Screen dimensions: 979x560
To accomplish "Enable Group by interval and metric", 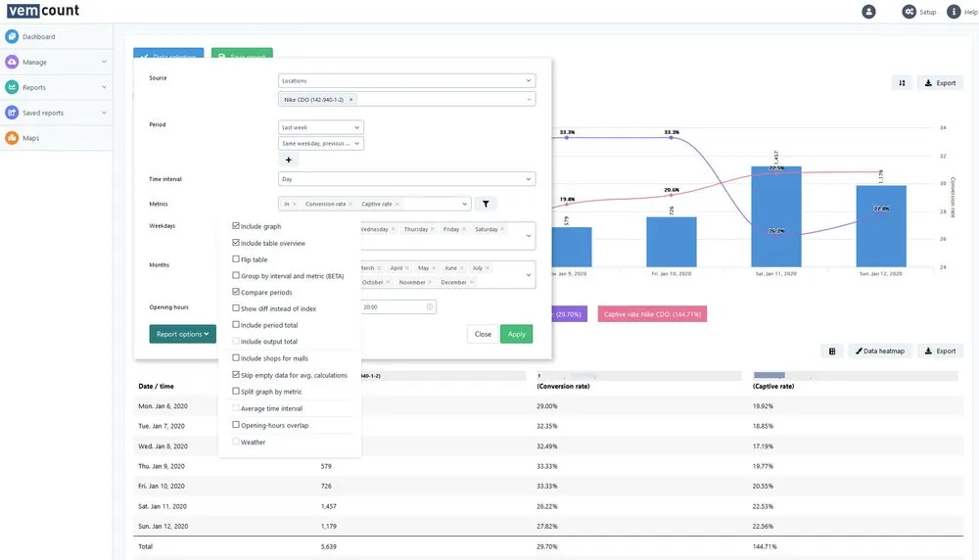I will tap(236, 275).
